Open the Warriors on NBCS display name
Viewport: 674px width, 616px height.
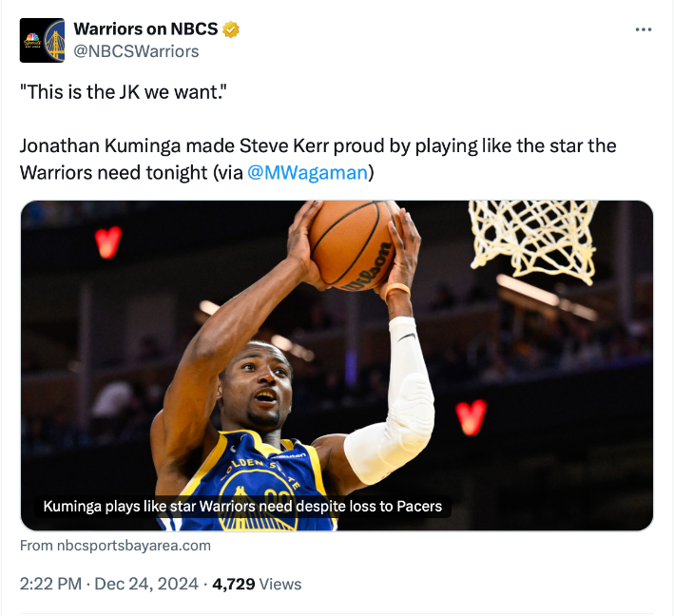145,29
